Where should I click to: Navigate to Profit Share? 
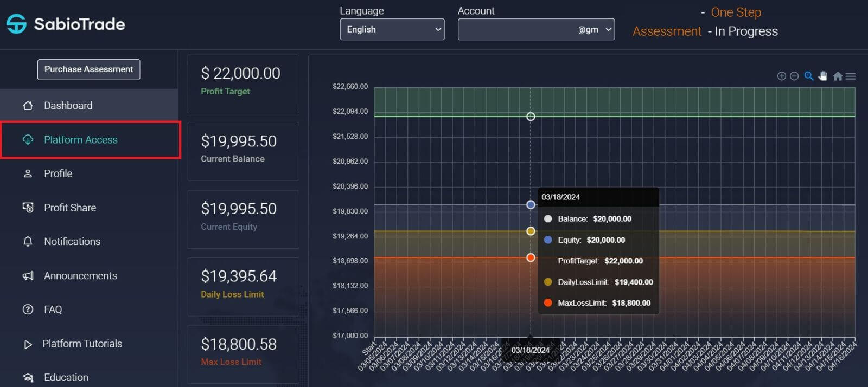pos(69,208)
